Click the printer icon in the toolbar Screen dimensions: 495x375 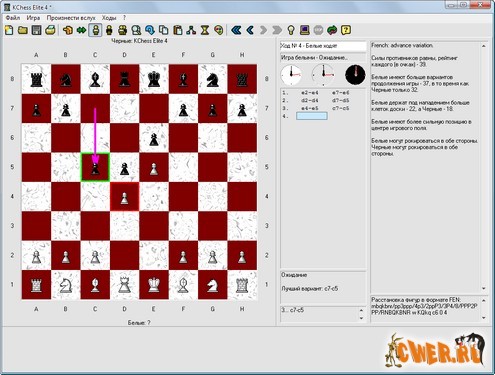click(50, 30)
